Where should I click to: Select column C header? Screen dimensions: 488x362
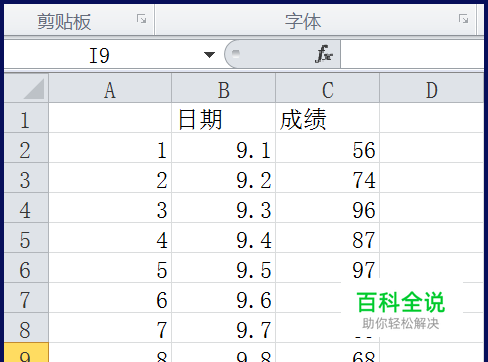tap(328, 88)
